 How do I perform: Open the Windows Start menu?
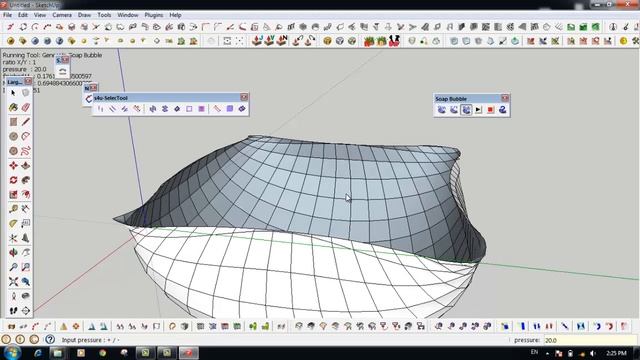coord(12,353)
